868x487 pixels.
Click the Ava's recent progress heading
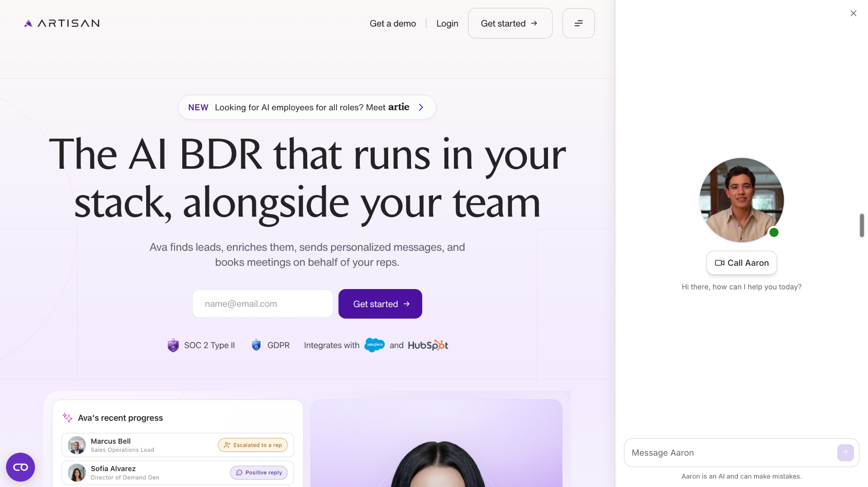120,418
